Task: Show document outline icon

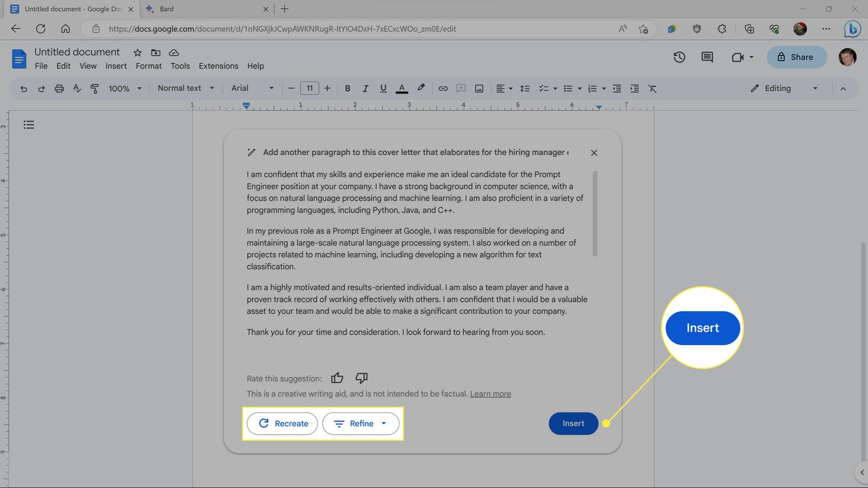Action: 29,125
